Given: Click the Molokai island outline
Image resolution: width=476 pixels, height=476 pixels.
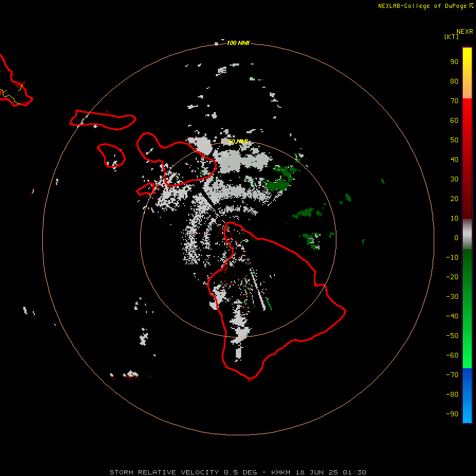Looking at the screenshot, I should 103,120.
